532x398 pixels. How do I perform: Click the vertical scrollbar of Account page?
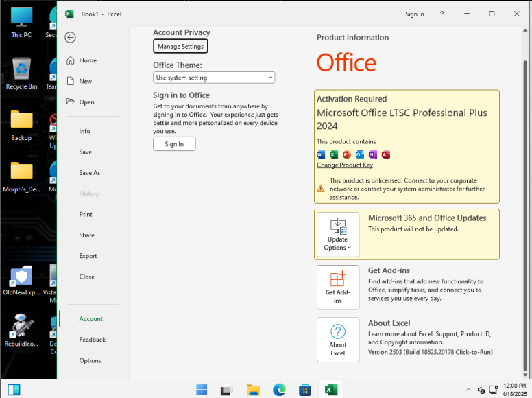[x=525, y=215]
